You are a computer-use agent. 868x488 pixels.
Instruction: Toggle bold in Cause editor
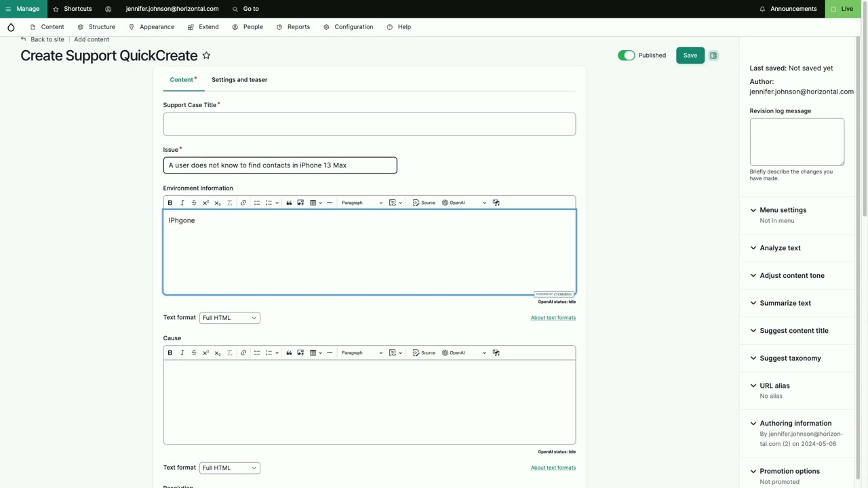[x=170, y=352]
